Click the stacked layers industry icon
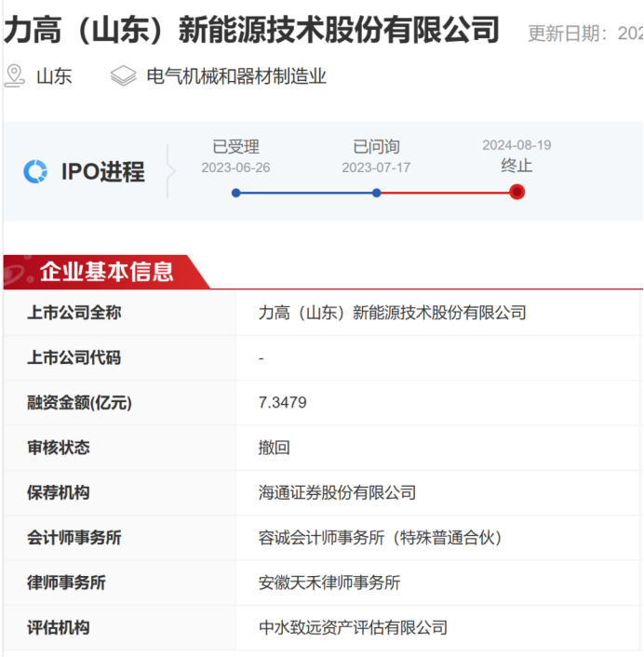This screenshot has height=657, width=644. [123, 75]
